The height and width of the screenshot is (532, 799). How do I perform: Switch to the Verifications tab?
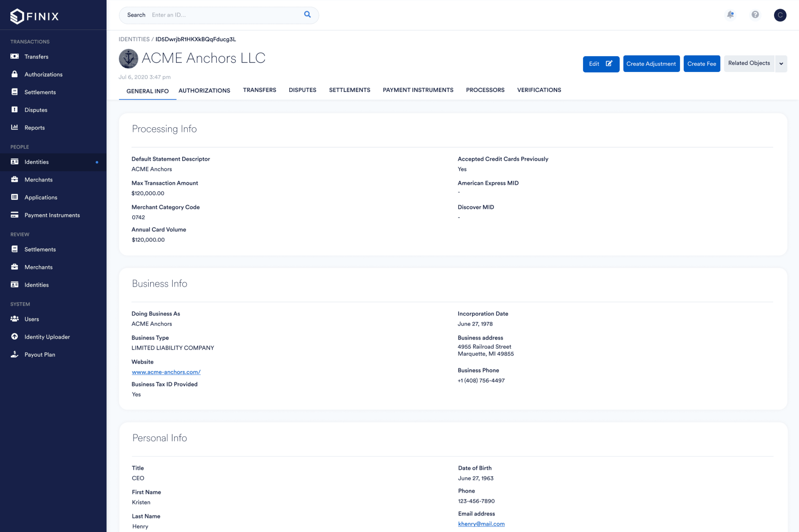coord(539,90)
